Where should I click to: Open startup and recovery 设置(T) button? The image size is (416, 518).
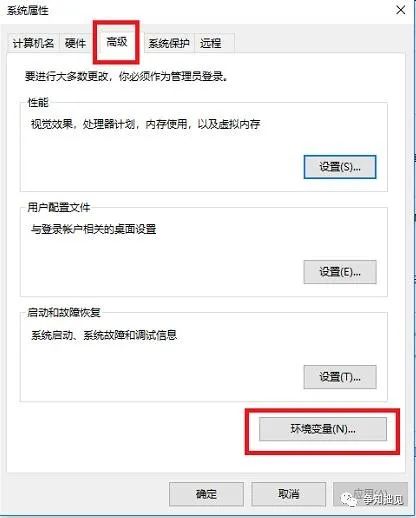click(340, 377)
